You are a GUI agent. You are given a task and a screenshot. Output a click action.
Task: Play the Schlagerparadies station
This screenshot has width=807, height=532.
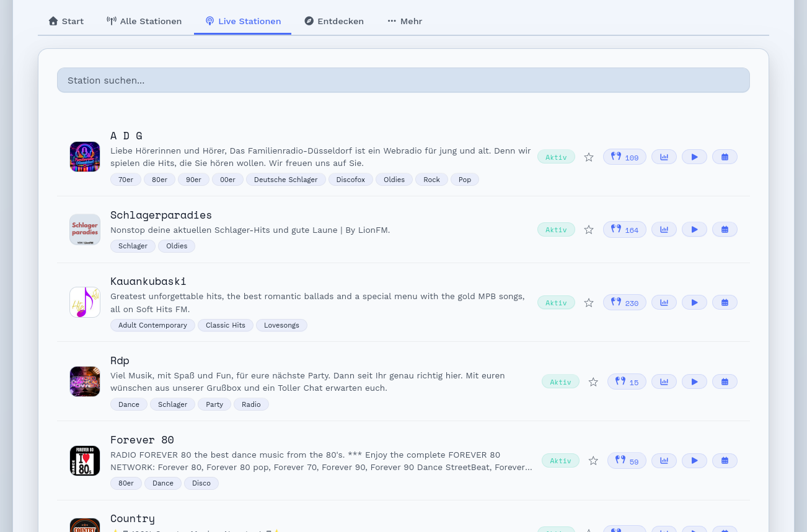[x=694, y=230]
